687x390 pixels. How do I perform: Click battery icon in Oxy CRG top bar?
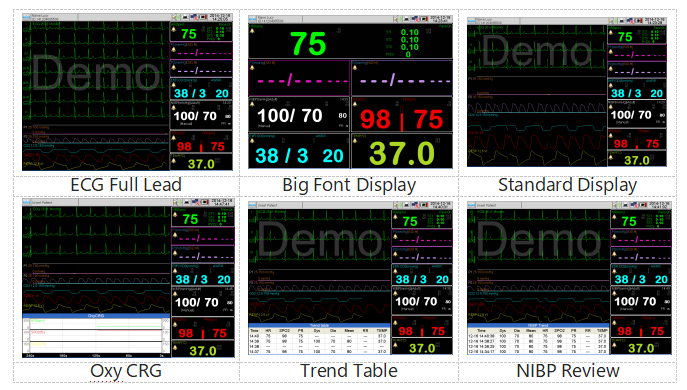coord(205,202)
